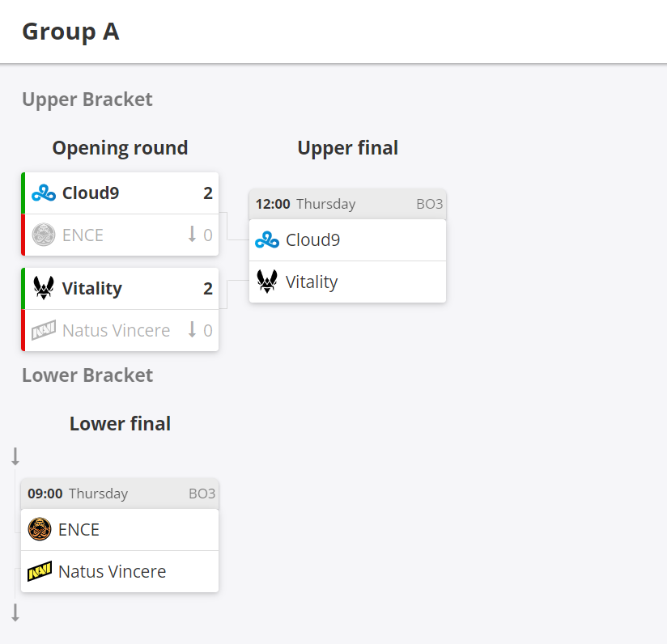The height and width of the screenshot is (644, 667).
Task: Click the Cloud9 logo in Upper final
Action: tap(267, 239)
